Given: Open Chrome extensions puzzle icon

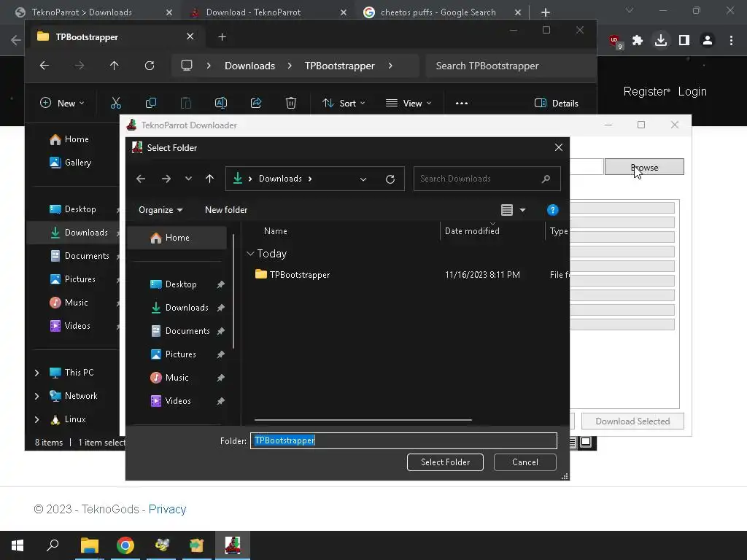Looking at the screenshot, I should 638,41.
